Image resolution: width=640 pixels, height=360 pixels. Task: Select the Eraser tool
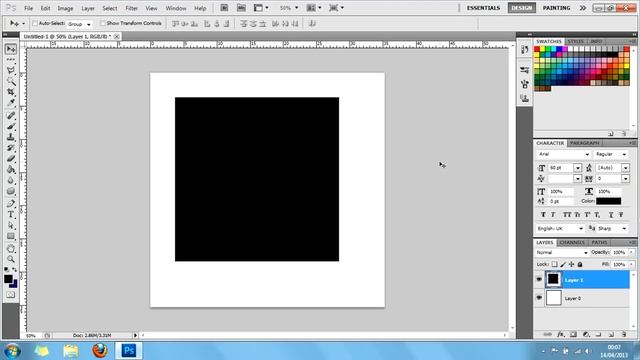tap(11, 159)
